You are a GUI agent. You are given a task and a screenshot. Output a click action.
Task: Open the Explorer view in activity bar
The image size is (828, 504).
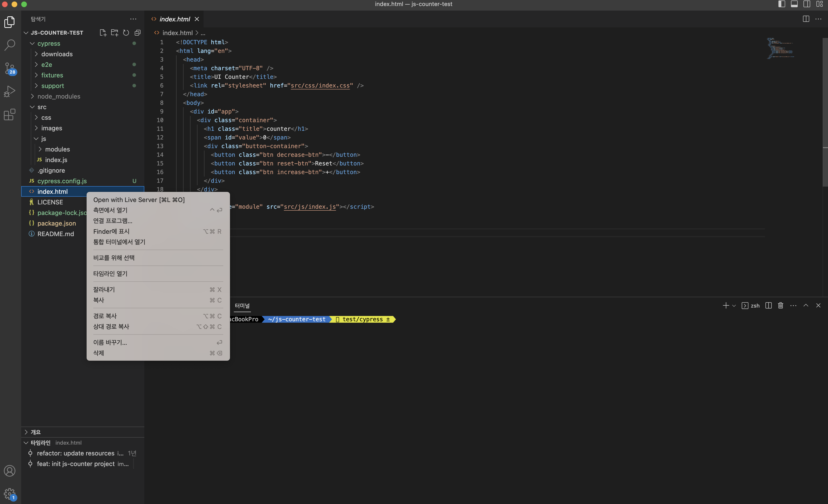[x=10, y=22]
